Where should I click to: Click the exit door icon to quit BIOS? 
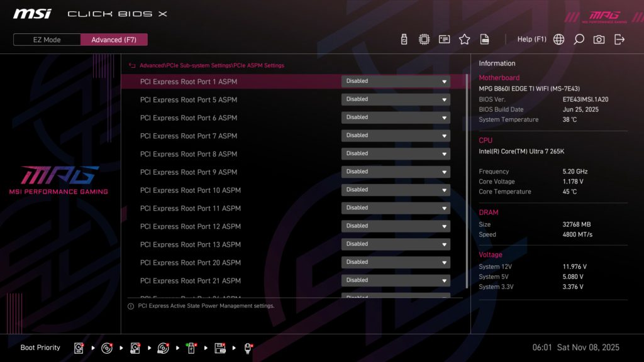[620, 39]
